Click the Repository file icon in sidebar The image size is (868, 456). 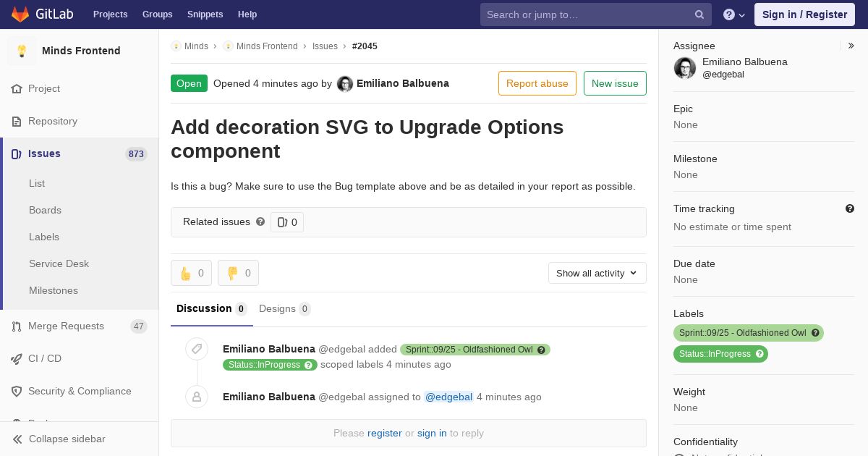[x=17, y=121]
